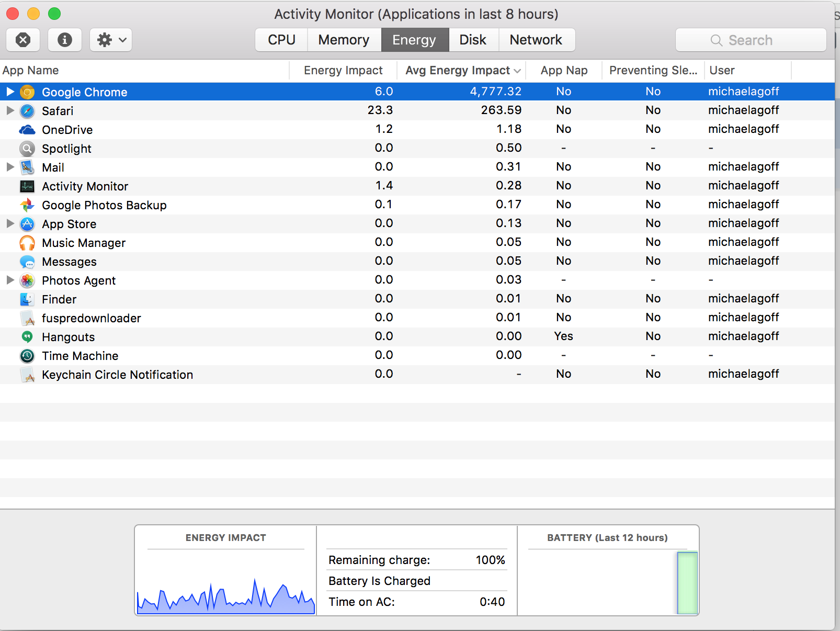The width and height of the screenshot is (840, 631).
Task: Open the process Info inspector button
Action: point(65,40)
